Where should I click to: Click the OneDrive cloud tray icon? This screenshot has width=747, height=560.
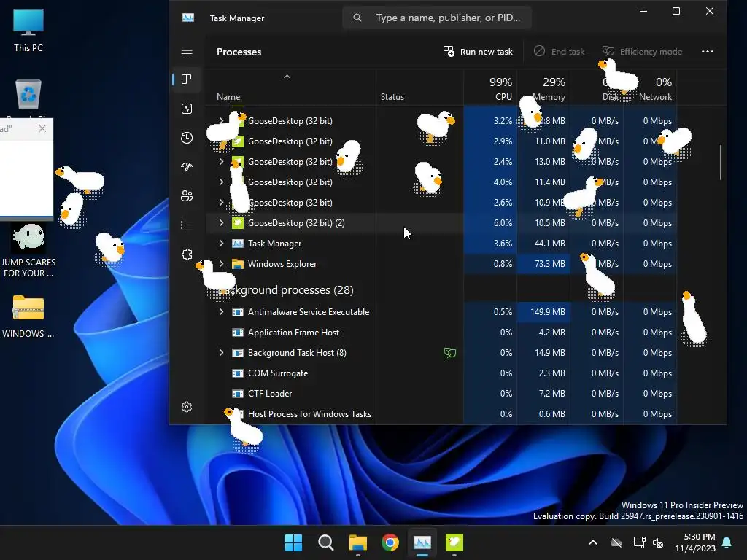pos(616,542)
